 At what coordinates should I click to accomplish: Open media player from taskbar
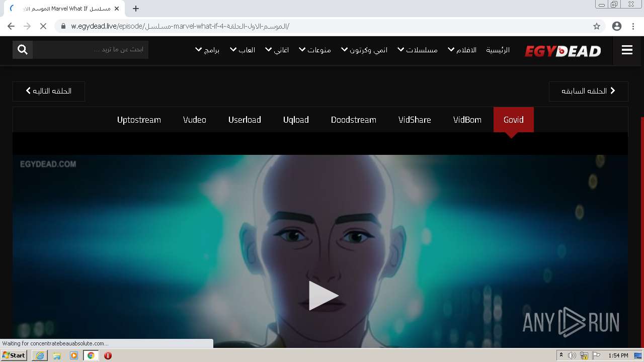tap(74, 355)
